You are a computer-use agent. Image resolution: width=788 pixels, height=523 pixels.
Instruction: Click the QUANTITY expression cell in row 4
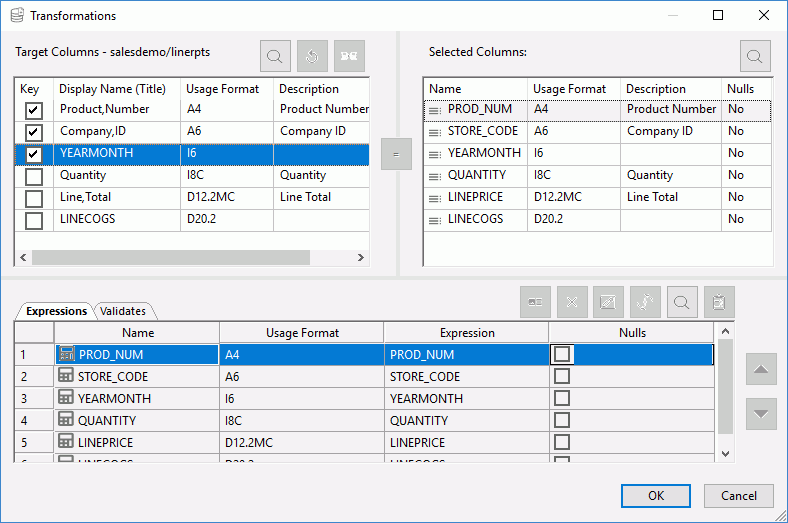466,421
